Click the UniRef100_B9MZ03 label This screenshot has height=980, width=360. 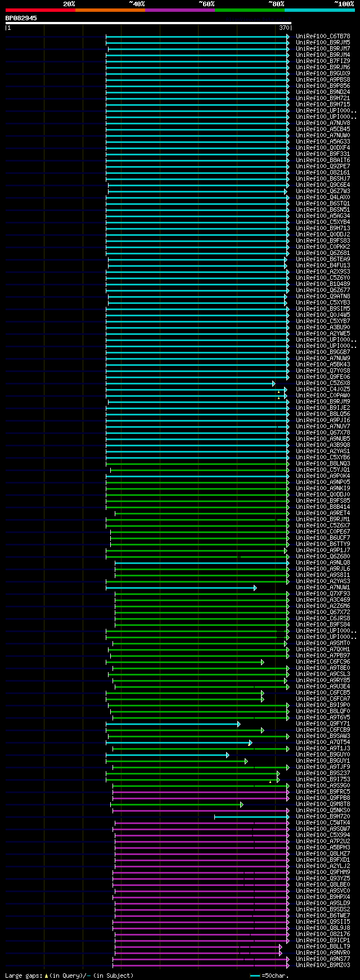(x=323, y=965)
